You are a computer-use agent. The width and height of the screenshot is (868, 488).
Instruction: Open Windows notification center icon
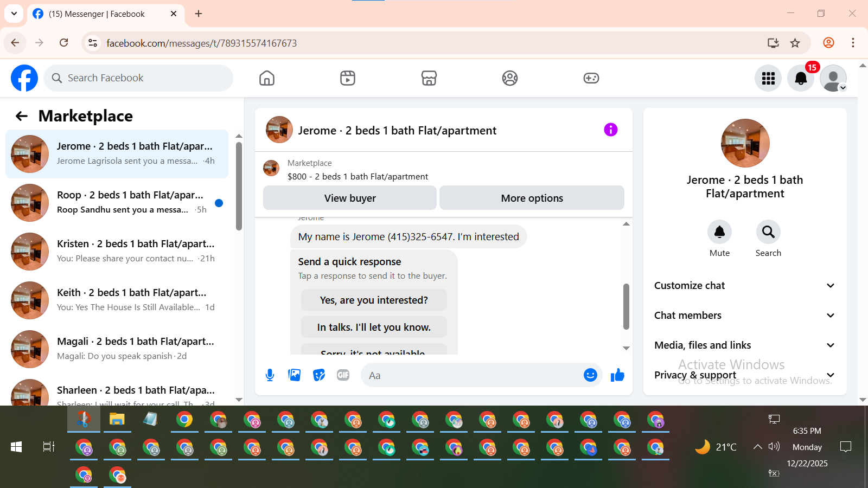pos(845,447)
